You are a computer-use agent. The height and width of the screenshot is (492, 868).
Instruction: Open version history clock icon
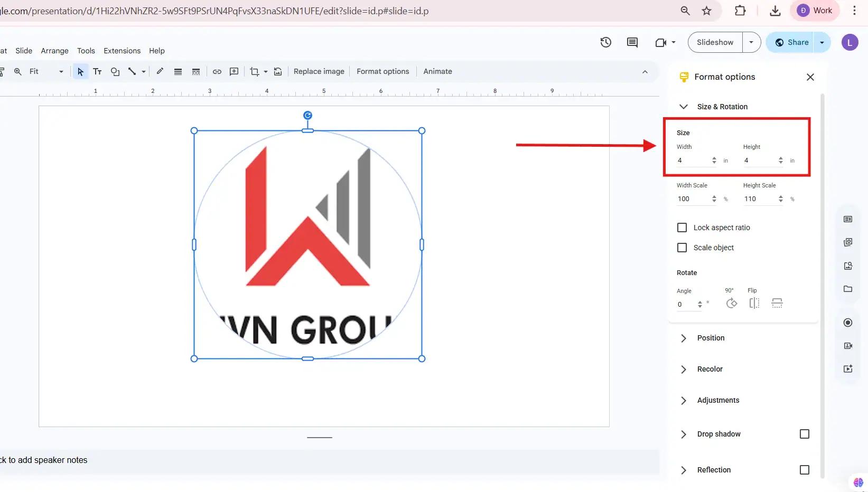605,42
